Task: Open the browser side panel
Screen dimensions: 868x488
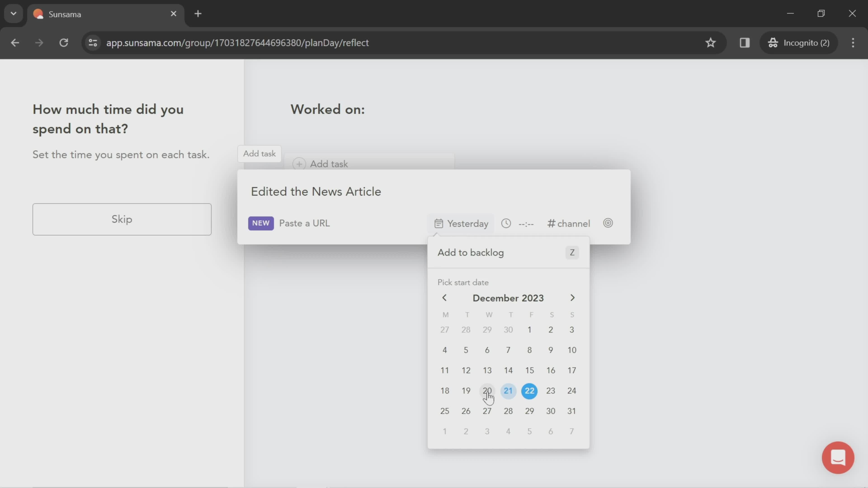Action: [x=744, y=43]
